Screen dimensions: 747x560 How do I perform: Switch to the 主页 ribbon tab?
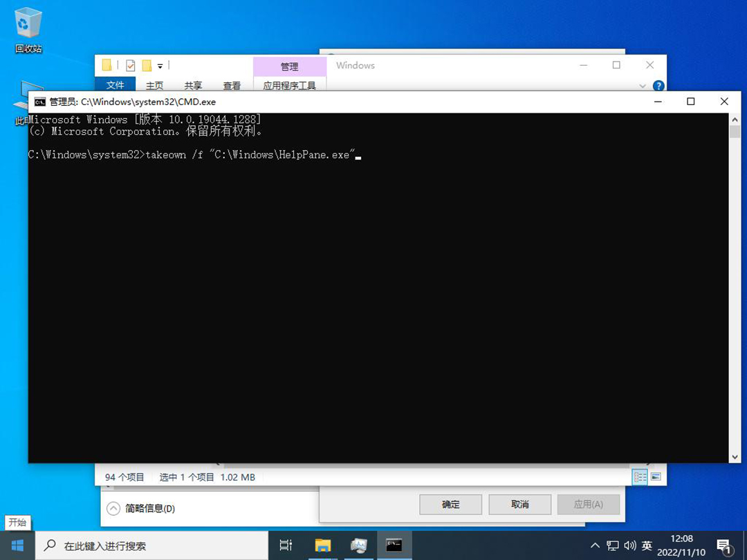154,85
